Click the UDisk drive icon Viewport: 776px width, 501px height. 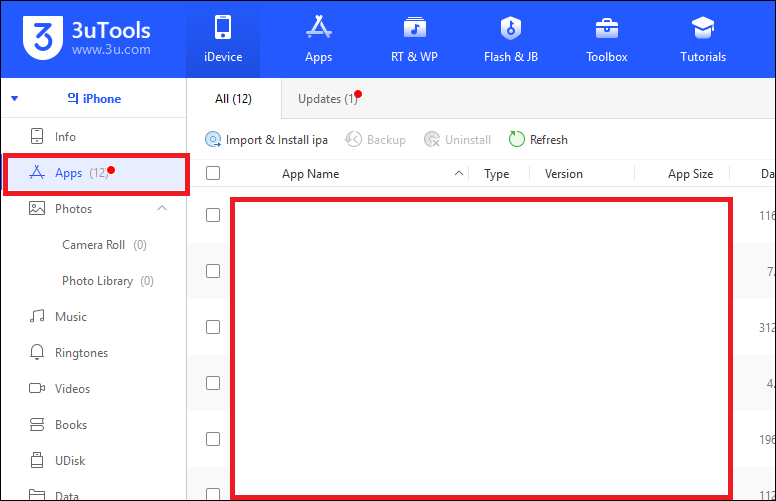point(37,460)
